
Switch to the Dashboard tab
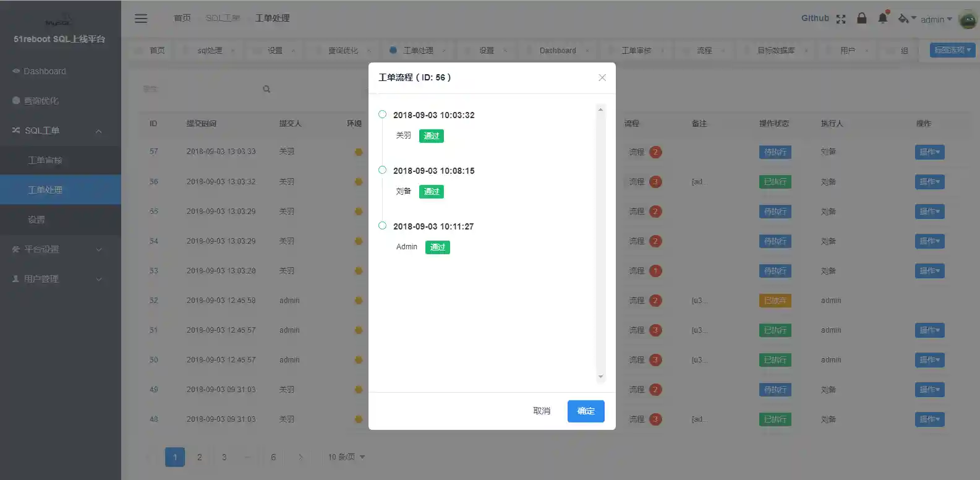(x=558, y=51)
